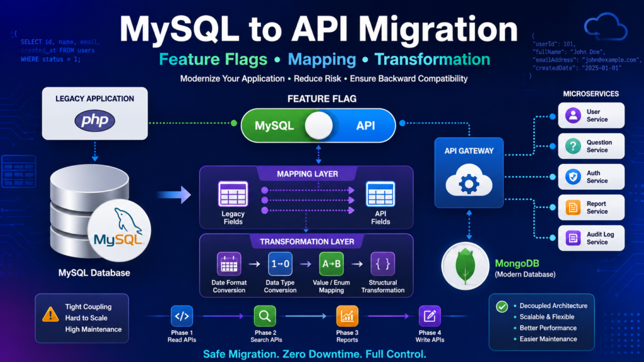Click the MongoDB leaf icon
This screenshot has height=362, width=644.
pos(465,266)
